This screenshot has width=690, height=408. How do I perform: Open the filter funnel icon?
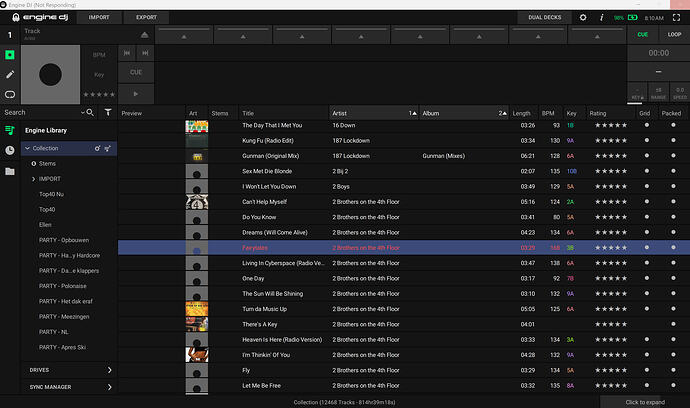click(108, 113)
